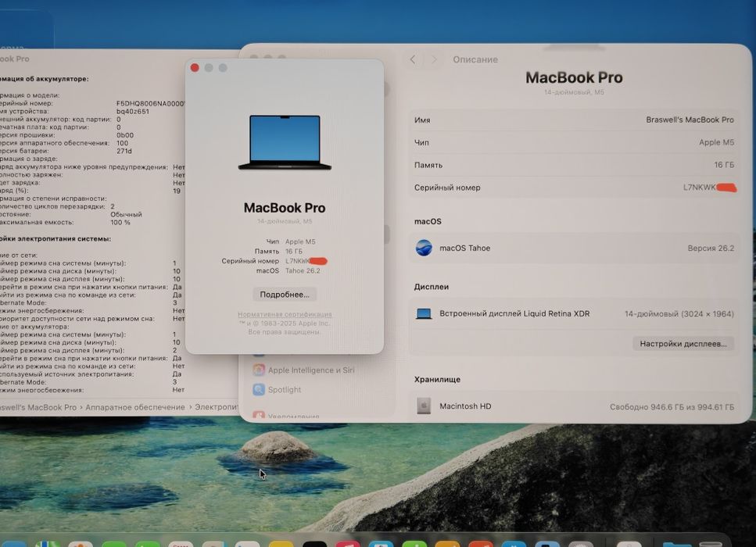The height and width of the screenshot is (547, 756).
Task: Click the Дисплеи section heading
Action: pos(431,287)
